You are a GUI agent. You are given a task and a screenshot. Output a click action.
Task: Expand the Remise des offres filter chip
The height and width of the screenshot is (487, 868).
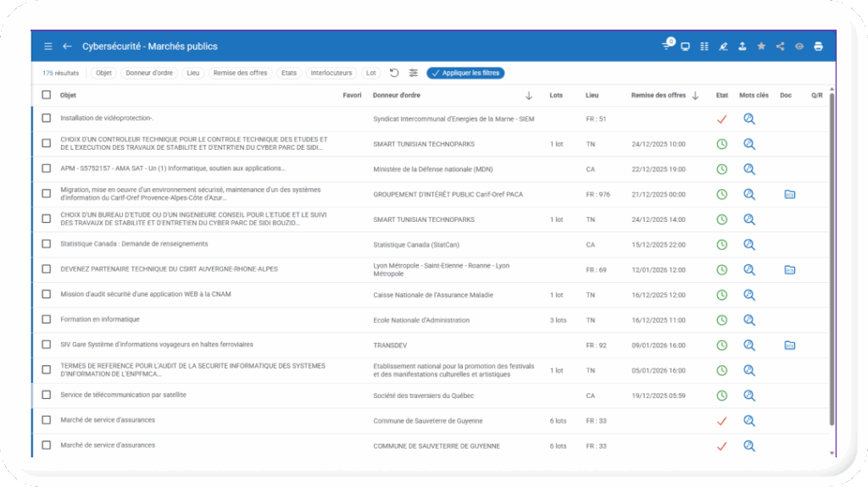(240, 73)
